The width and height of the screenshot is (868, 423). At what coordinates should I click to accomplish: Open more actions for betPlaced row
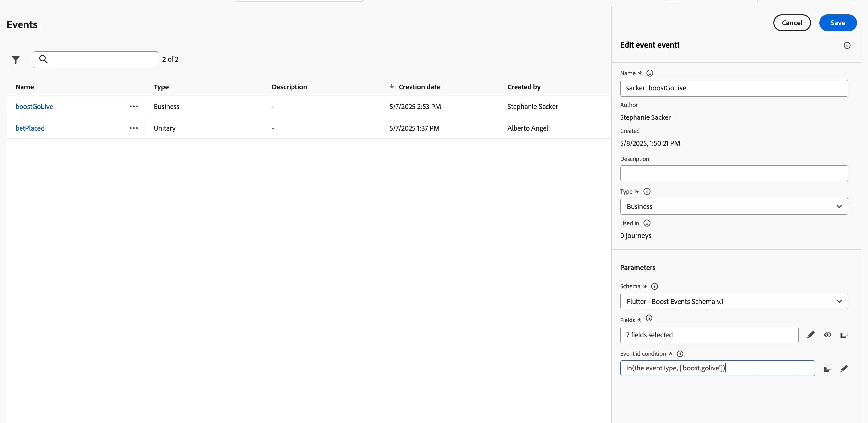133,128
